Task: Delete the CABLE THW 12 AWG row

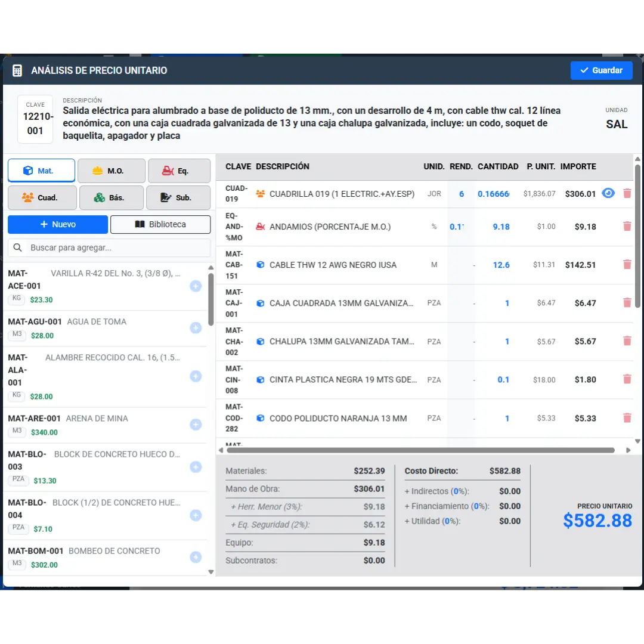Action: coord(627,265)
